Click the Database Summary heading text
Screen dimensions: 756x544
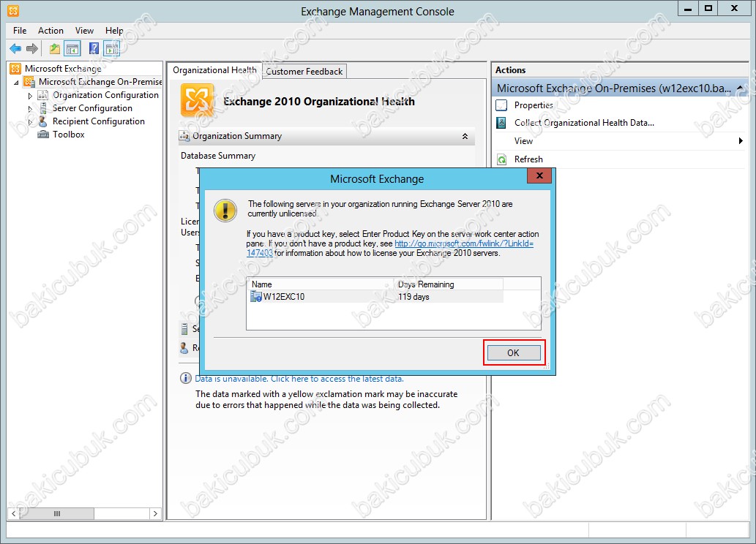pyautogui.click(x=218, y=156)
